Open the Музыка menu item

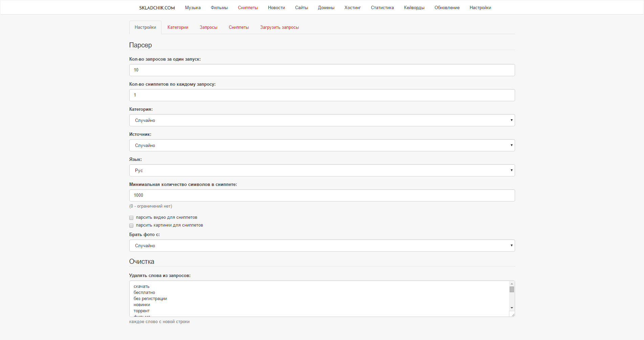pos(193,8)
